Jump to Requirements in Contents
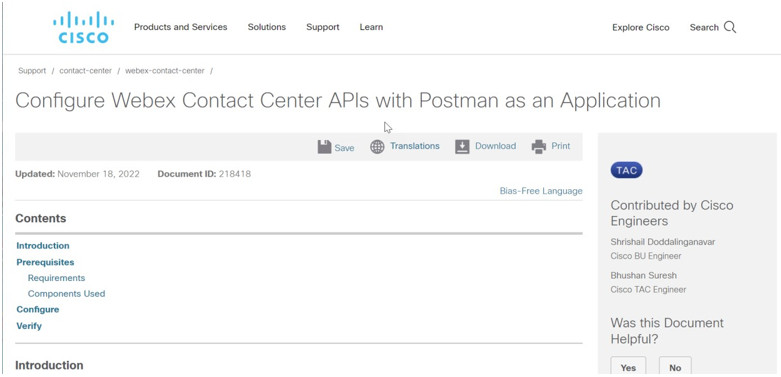Viewport: 781px width, 377px height. 56,278
